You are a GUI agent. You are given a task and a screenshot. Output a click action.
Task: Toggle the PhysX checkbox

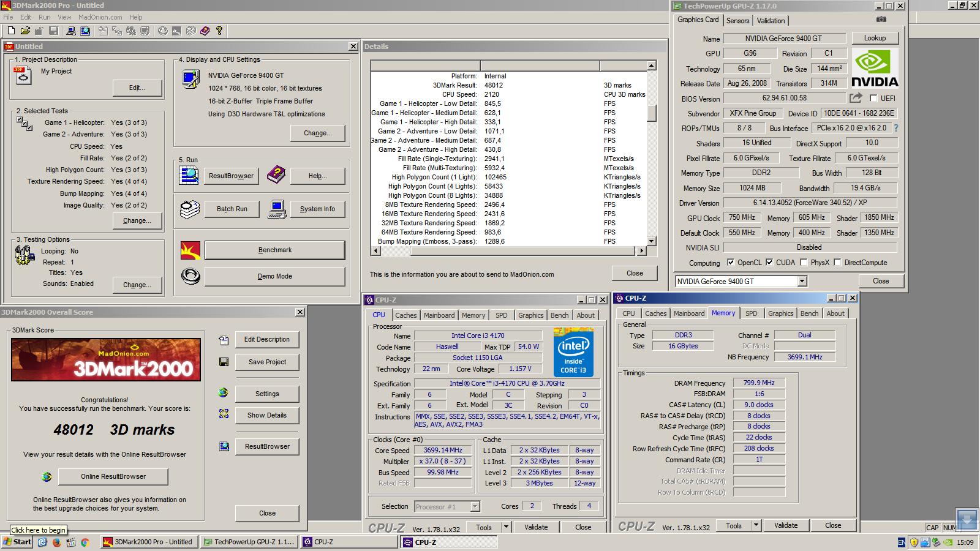coord(804,262)
